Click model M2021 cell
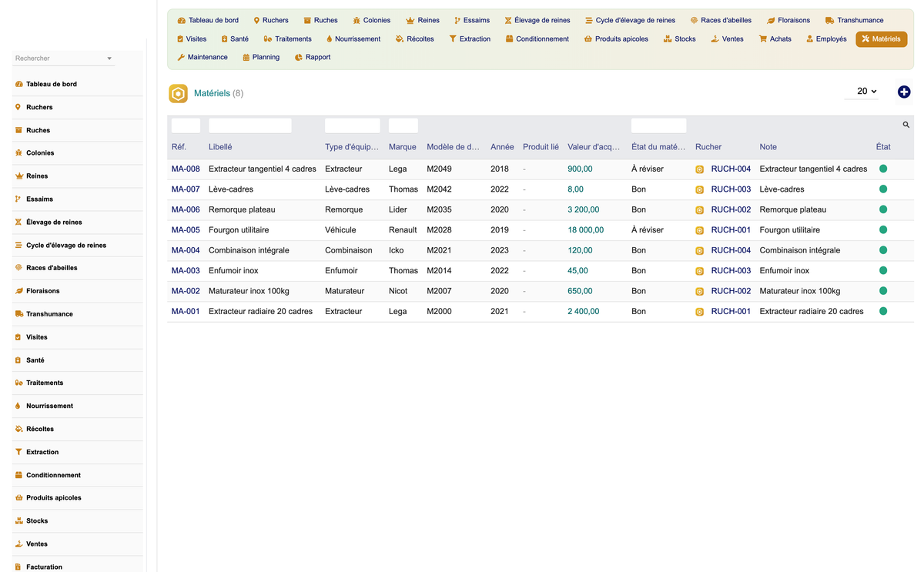Screen dimensions: 924x572 [440, 250]
